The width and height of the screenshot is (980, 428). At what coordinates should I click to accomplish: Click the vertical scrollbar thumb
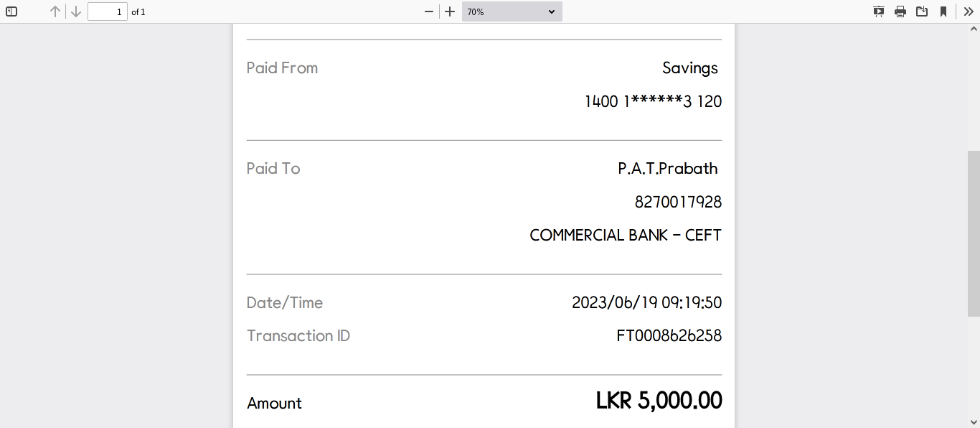974,233
